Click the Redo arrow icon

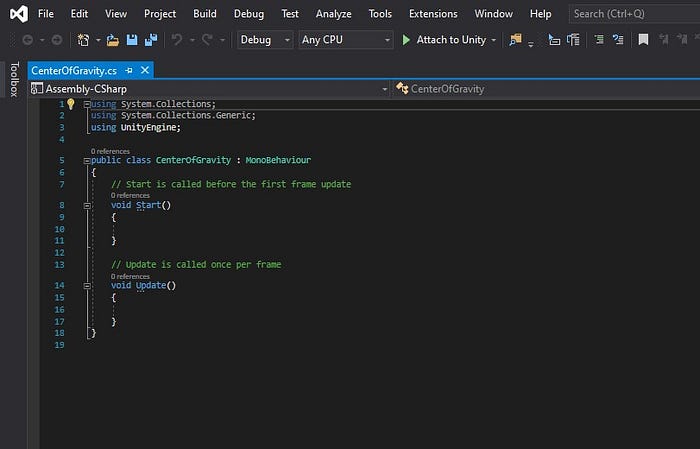207,40
